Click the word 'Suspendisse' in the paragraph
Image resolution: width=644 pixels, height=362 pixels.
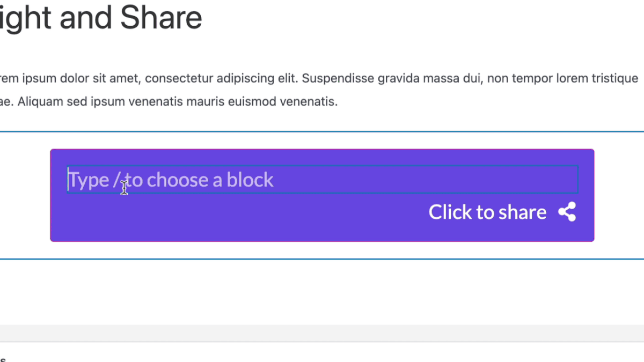point(338,78)
